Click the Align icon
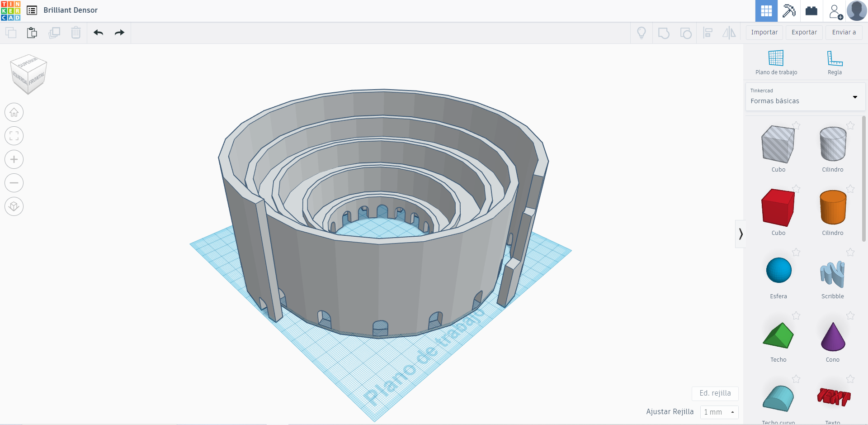Image resolution: width=868 pixels, height=425 pixels. pos(708,33)
